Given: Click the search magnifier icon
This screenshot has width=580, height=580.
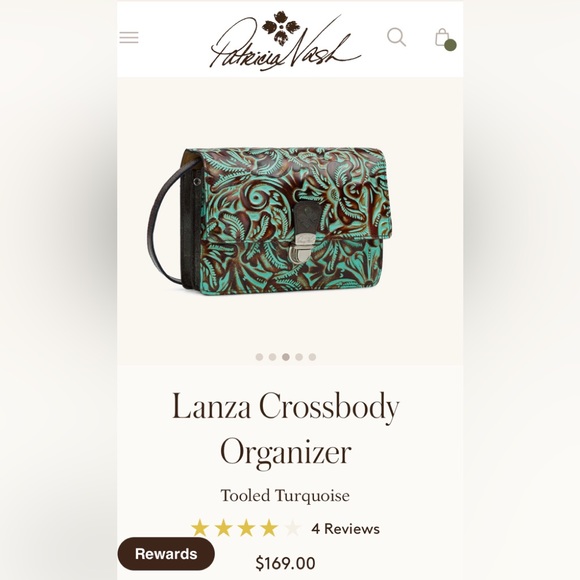Looking at the screenshot, I should click(396, 37).
